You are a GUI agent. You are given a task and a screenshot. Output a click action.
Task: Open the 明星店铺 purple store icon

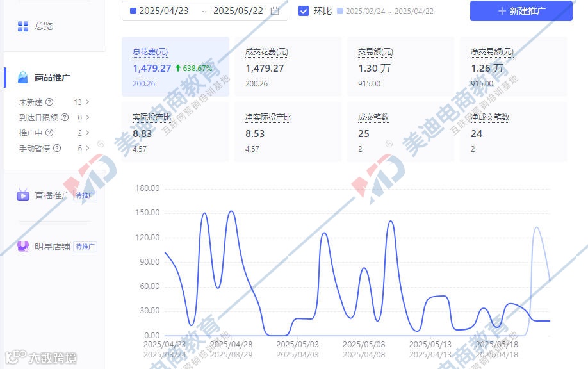pos(23,247)
